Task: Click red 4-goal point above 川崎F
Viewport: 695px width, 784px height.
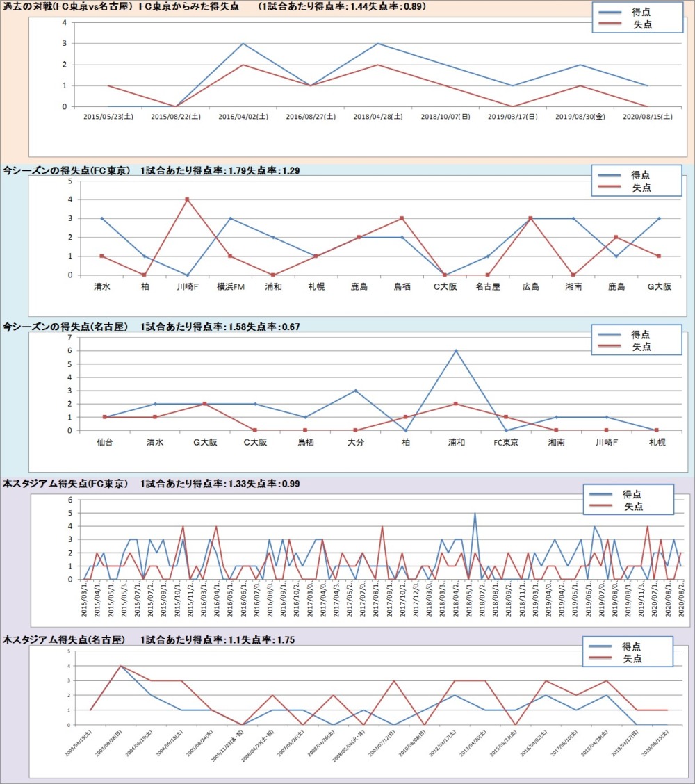Action: [x=188, y=199]
